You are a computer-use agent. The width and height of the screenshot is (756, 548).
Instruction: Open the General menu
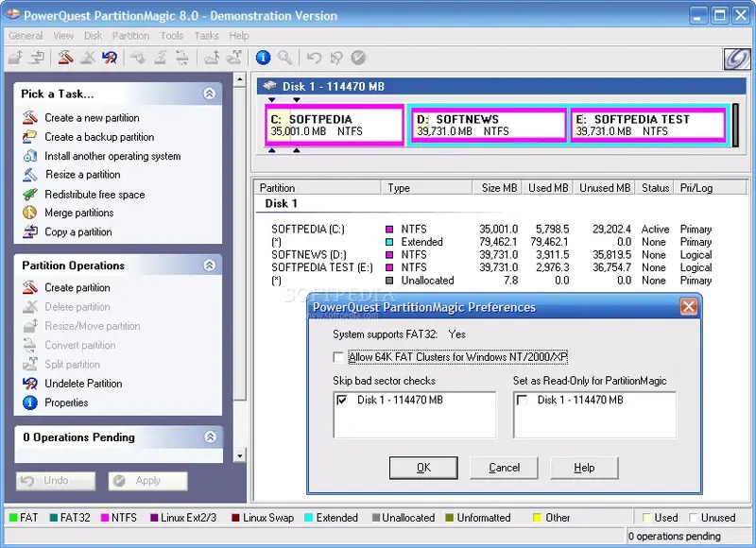tap(26, 36)
